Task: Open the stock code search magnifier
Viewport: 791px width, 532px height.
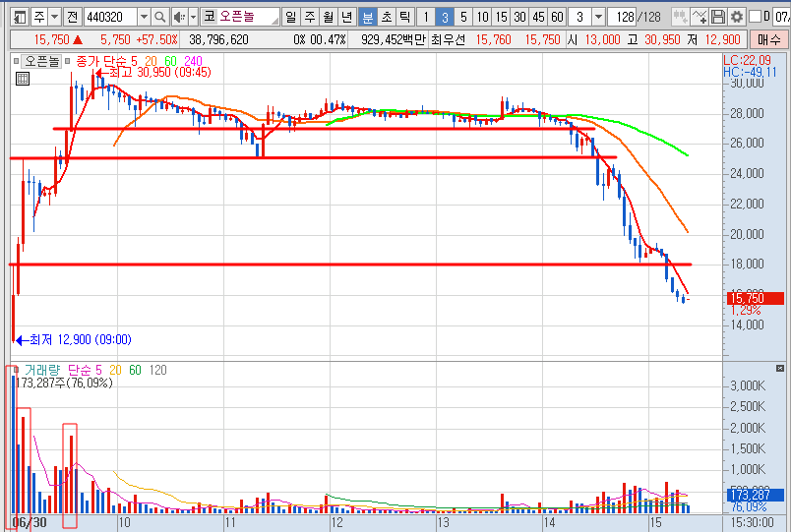Action: point(159,17)
